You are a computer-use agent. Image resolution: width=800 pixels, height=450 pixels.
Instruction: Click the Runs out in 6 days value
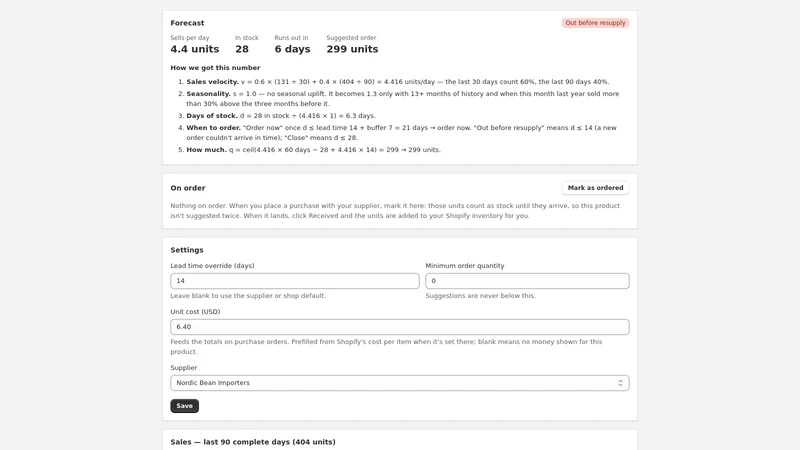pyautogui.click(x=292, y=49)
